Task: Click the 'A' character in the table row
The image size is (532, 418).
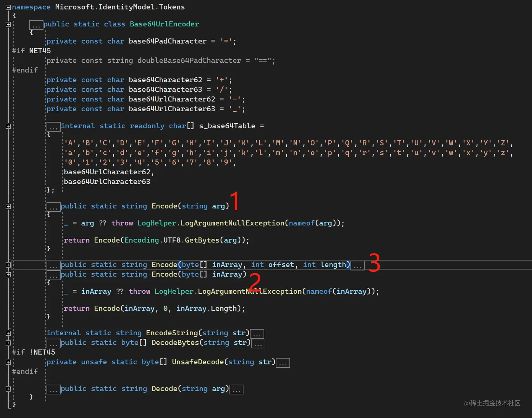Action: click(70, 143)
